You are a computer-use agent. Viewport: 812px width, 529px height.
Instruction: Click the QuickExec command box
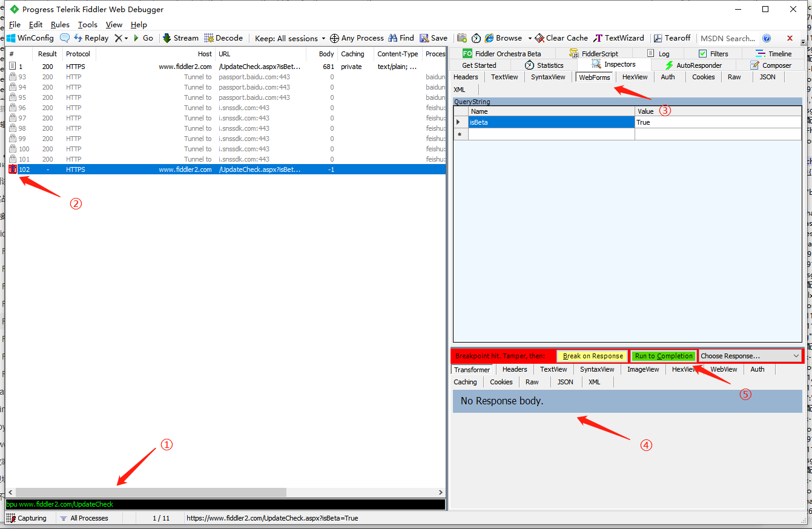coord(225,504)
